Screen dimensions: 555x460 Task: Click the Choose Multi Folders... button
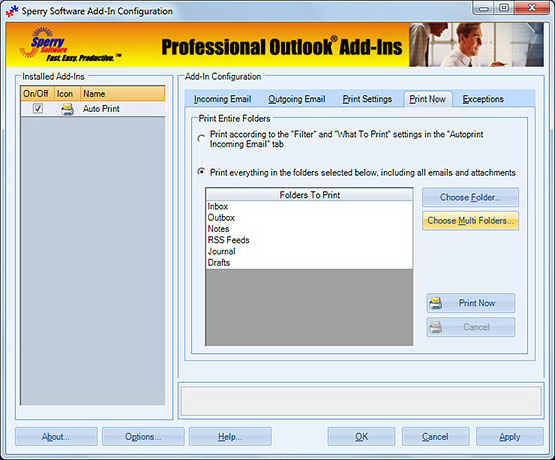click(x=470, y=221)
